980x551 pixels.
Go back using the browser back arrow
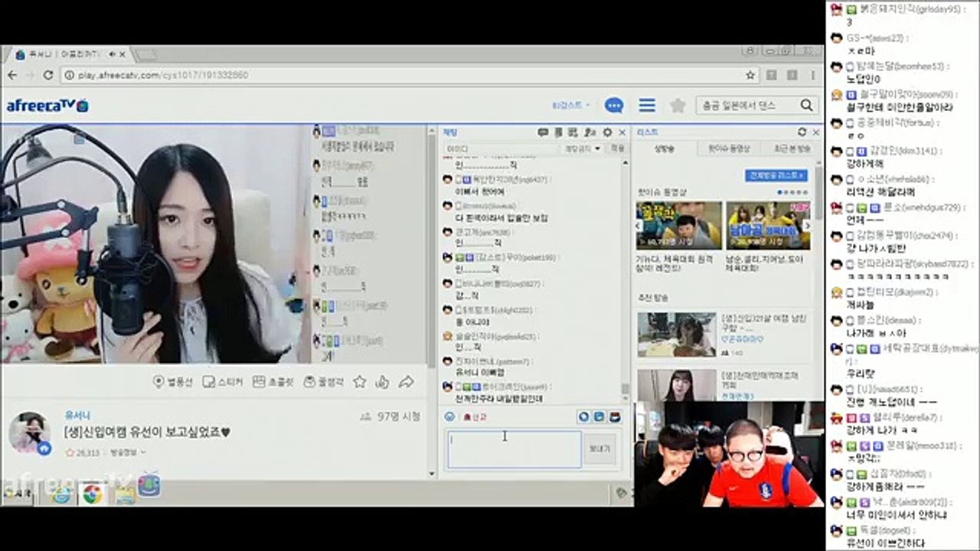(x=12, y=75)
